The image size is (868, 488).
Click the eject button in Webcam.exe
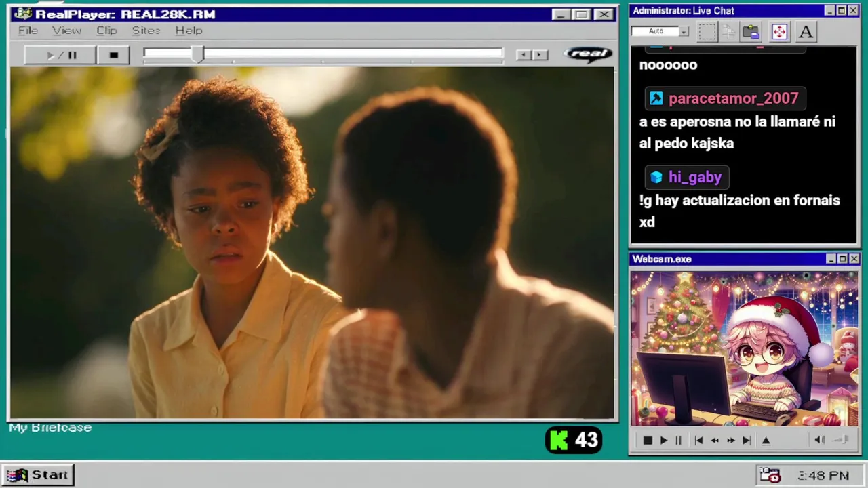[x=766, y=441]
